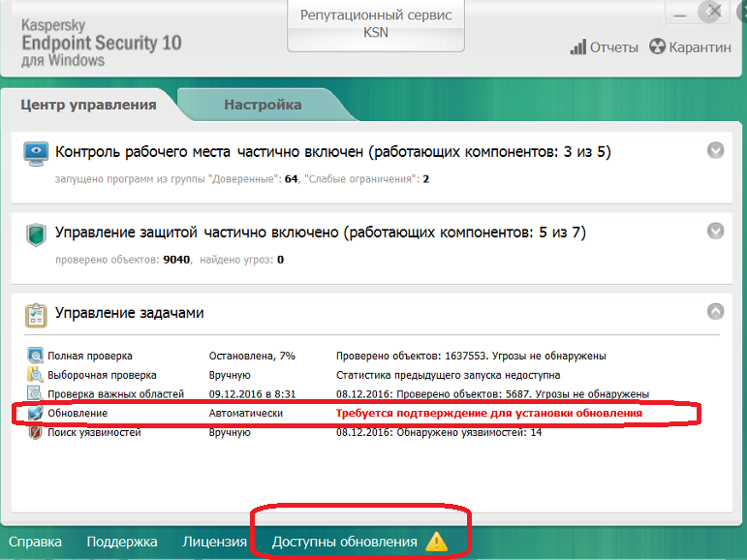Viewport: 747px width, 560px height.
Task: Select the Поиск уязвимостей task
Action: [x=94, y=432]
